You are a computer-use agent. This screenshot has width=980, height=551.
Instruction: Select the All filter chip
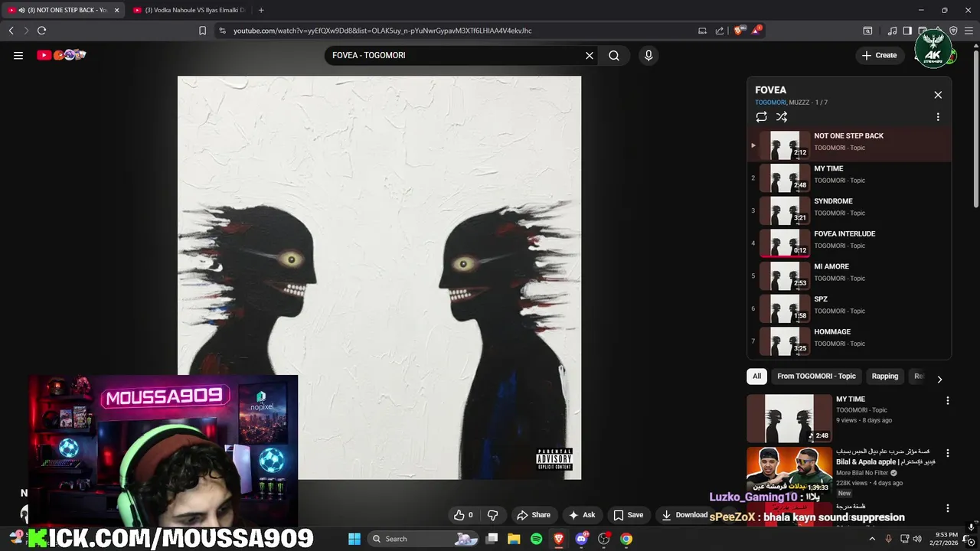tap(756, 377)
